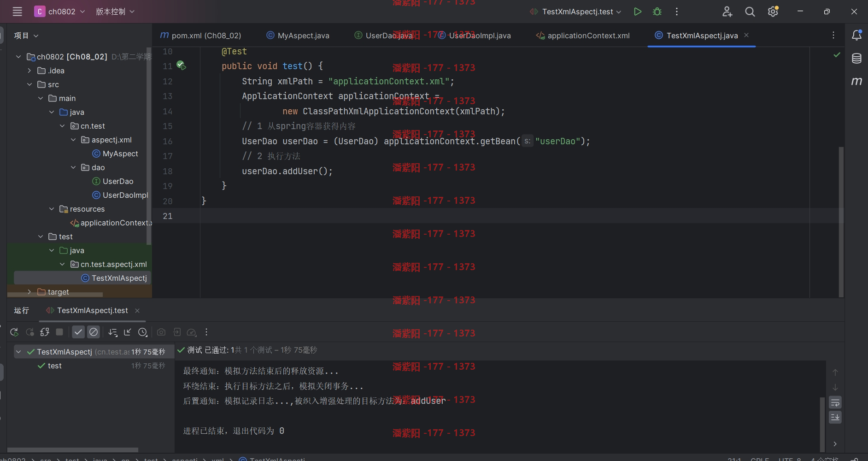The height and width of the screenshot is (461, 868).
Task: Switch to UserDao.java tab
Action: click(384, 35)
